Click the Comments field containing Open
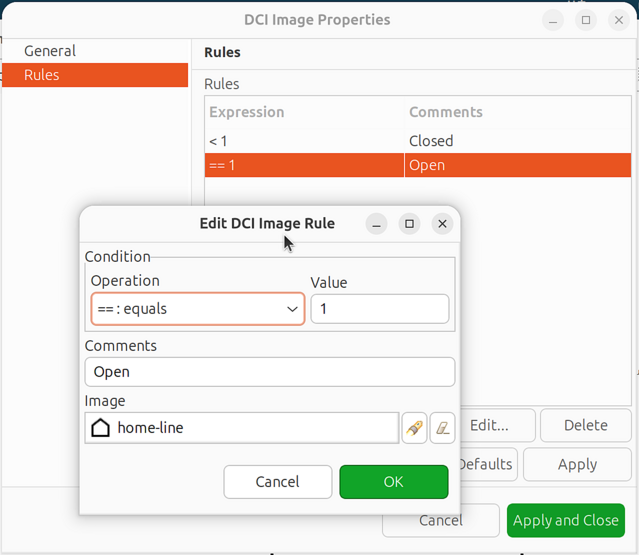Viewport: 639px width, 555px height. [x=269, y=372]
